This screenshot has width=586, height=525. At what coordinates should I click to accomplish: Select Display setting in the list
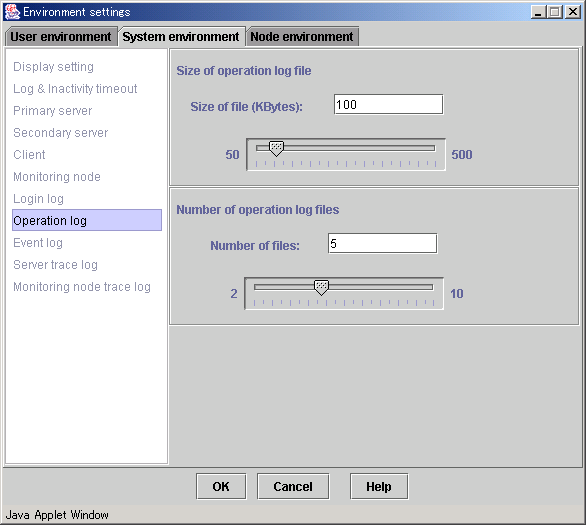tap(53, 67)
